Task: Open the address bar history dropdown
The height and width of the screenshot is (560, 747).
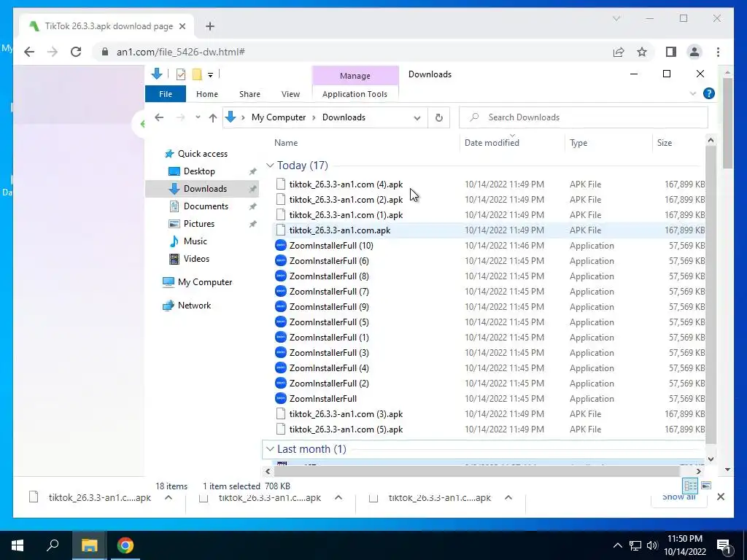Action: pyautogui.click(x=417, y=117)
